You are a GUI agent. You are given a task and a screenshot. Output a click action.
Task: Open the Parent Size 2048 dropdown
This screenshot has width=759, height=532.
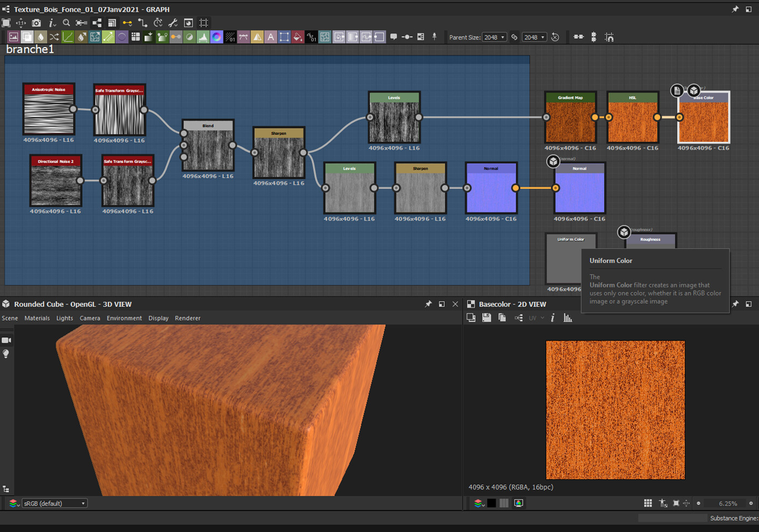pyautogui.click(x=494, y=37)
